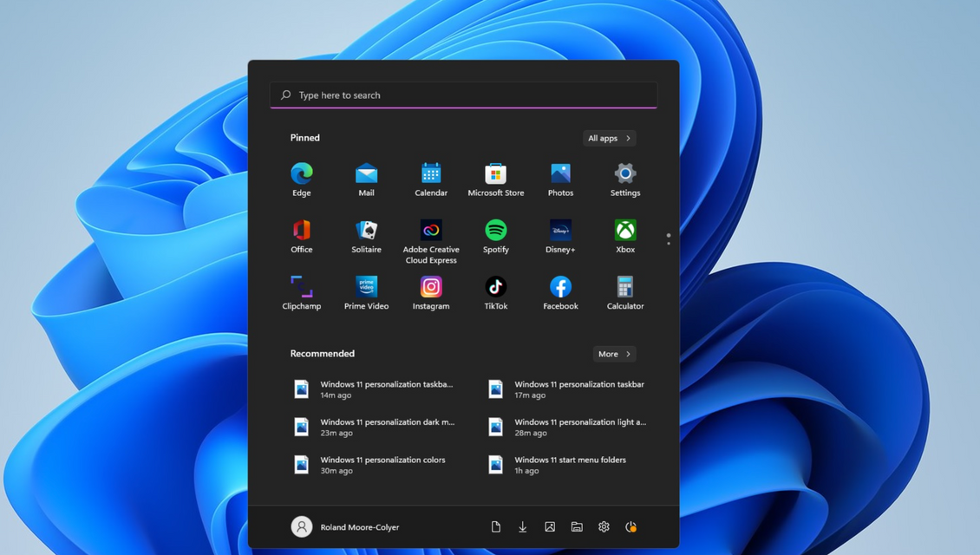Open Instagram app
Viewport: 980px width, 555px height.
[431, 293]
